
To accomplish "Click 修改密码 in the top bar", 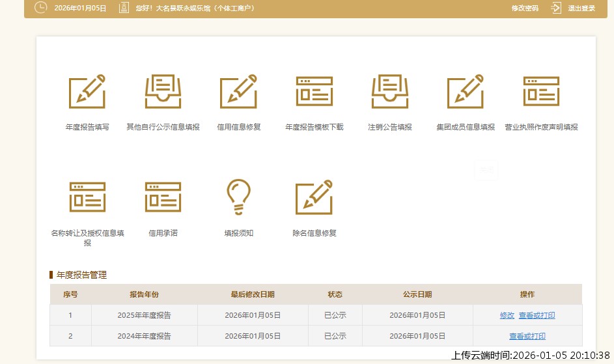I will tap(525, 8).
